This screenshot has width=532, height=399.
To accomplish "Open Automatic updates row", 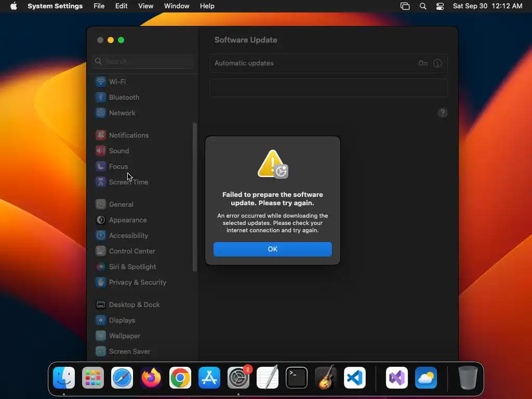I will coord(328,63).
